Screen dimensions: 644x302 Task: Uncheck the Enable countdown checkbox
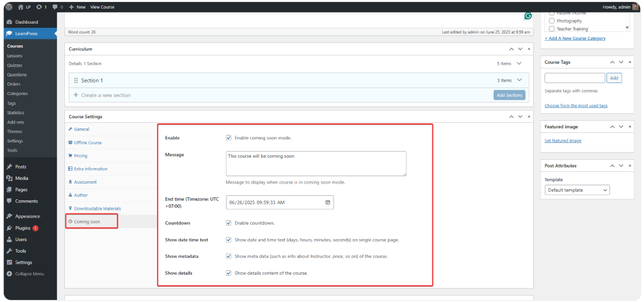point(229,223)
